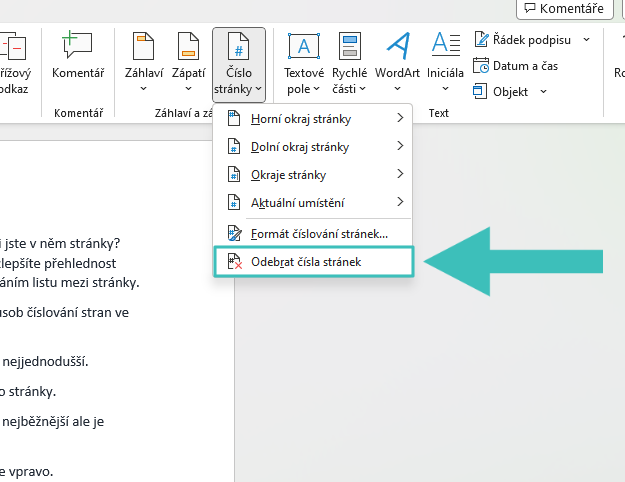
Task: Expand the Iniciála chevron
Action: click(445, 89)
